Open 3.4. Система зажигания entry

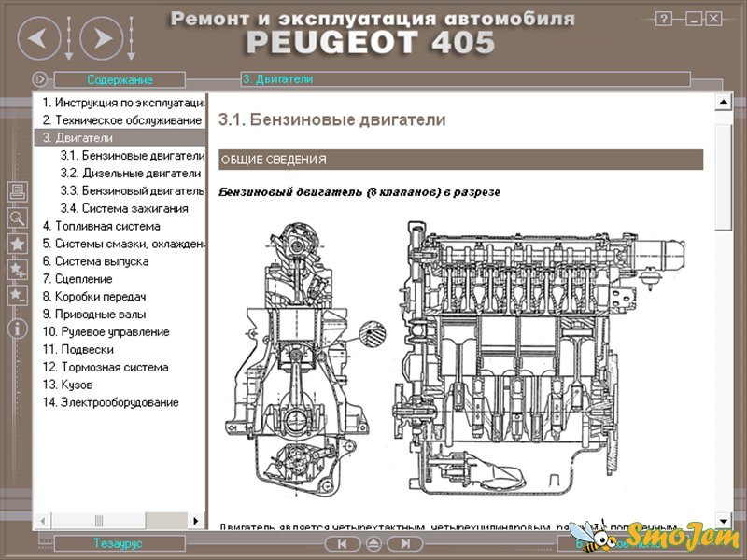[124, 208]
